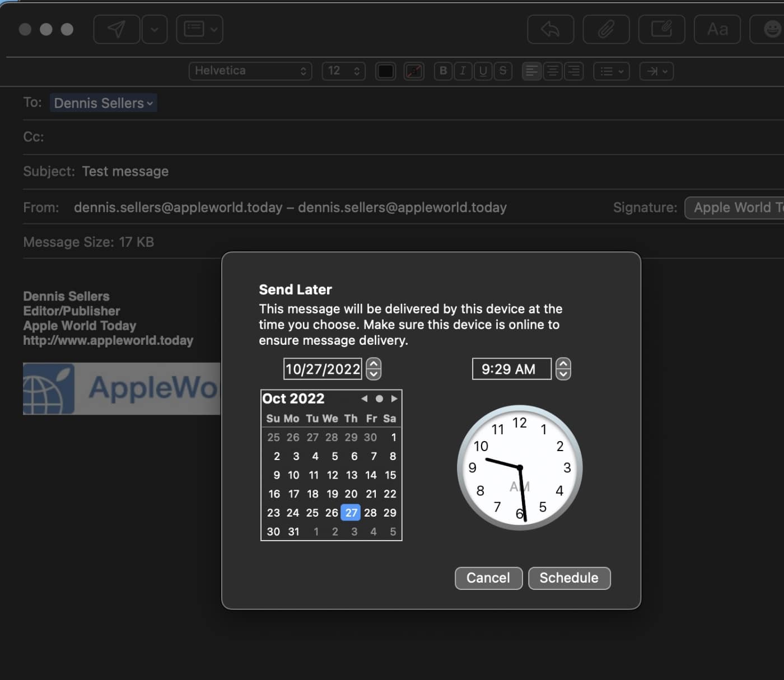Click the Cancel button

coord(488,578)
